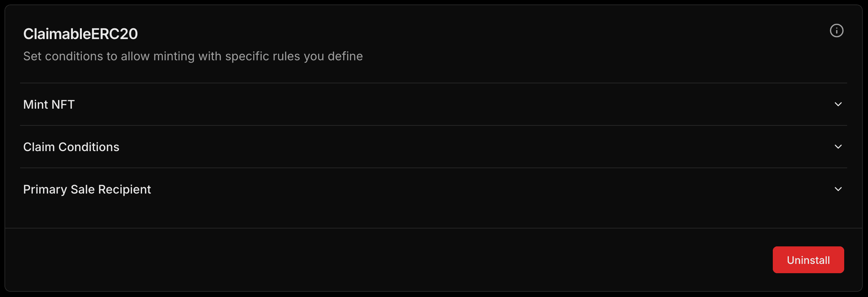Click the info icon beside ClaimableERC20
The width and height of the screenshot is (868, 297).
click(836, 31)
